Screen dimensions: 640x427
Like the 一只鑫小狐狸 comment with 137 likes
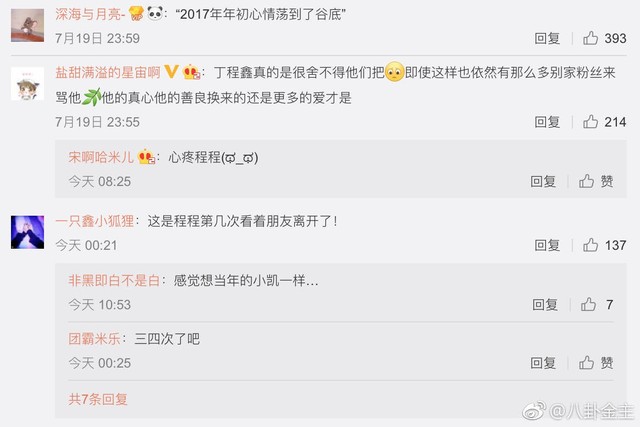(x=590, y=245)
